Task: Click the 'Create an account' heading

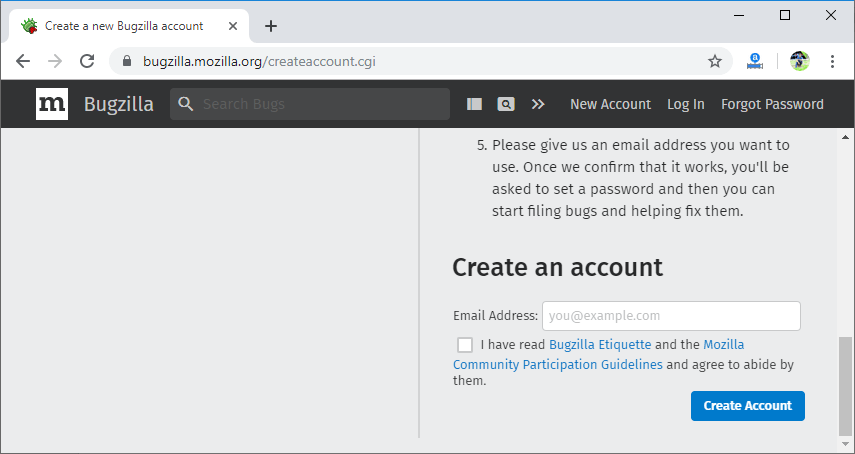Action: pyautogui.click(x=557, y=267)
